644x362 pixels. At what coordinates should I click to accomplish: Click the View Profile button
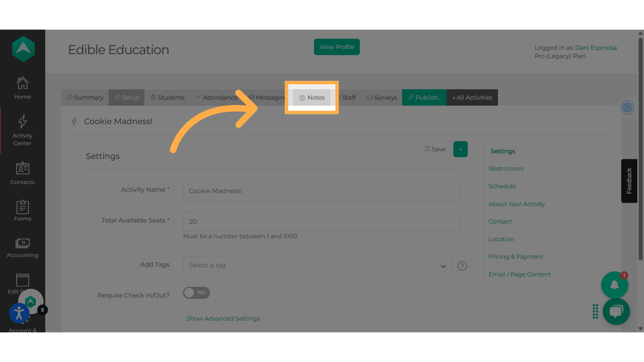pos(336,47)
